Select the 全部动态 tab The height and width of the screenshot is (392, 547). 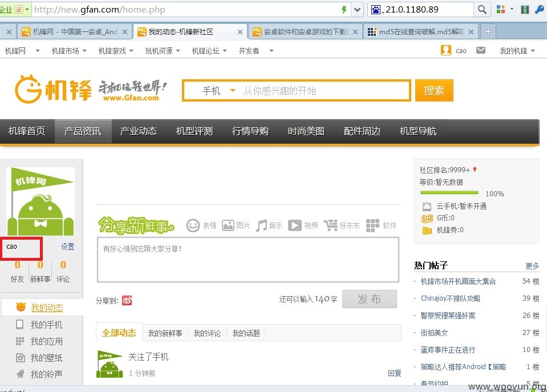119,333
